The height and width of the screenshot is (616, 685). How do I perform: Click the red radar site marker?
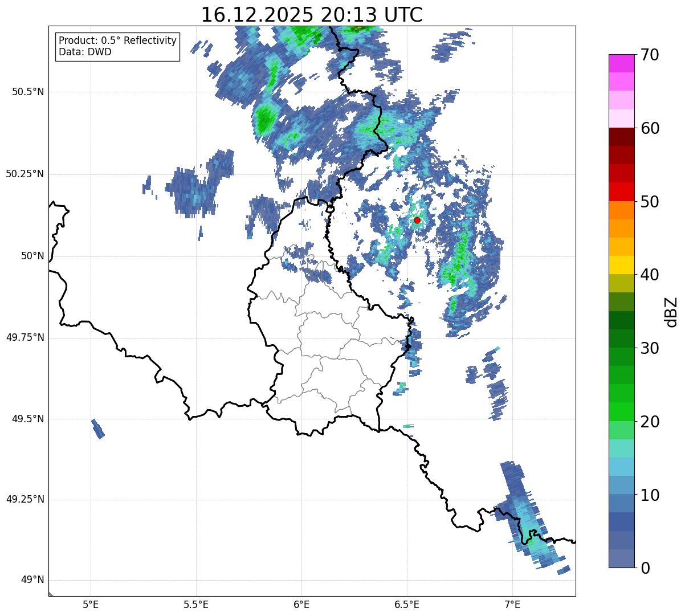(417, 220)
